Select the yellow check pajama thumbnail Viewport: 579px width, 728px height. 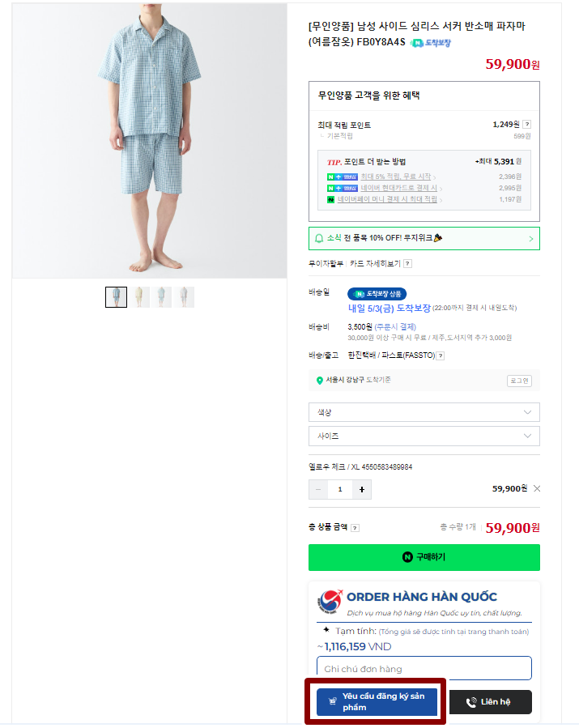(x=141, y=297)
